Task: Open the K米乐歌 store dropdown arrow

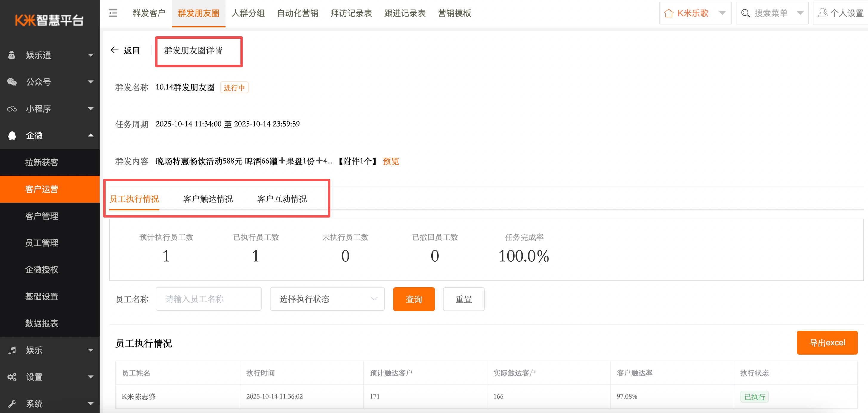Action: click(722, 13)
